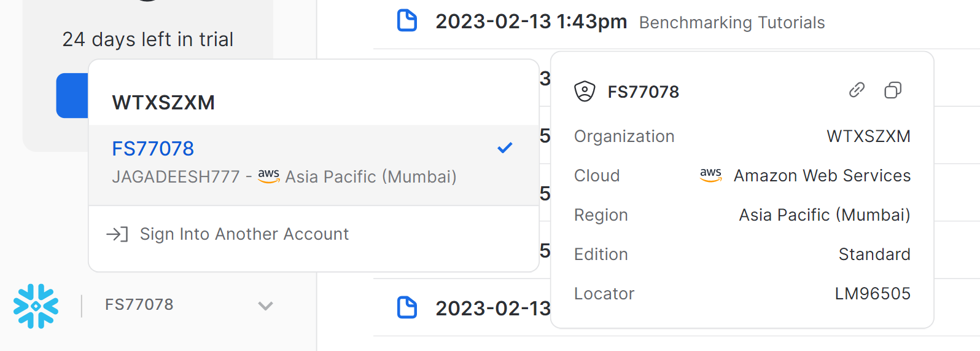
Task: Click worksheet icon beside 2023-02-13 1:43pm
Action: point(406,21)
